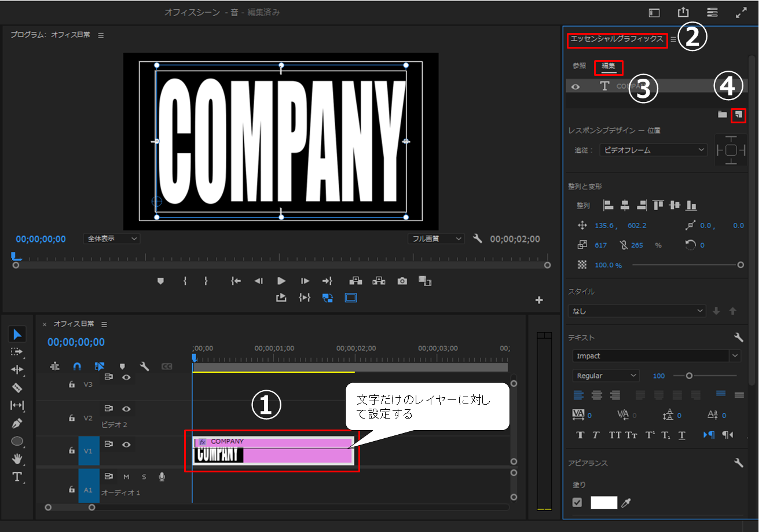This screenshot has width=766, height=532.
Task: Select the Razor tool
Action: tap(17, 387)
